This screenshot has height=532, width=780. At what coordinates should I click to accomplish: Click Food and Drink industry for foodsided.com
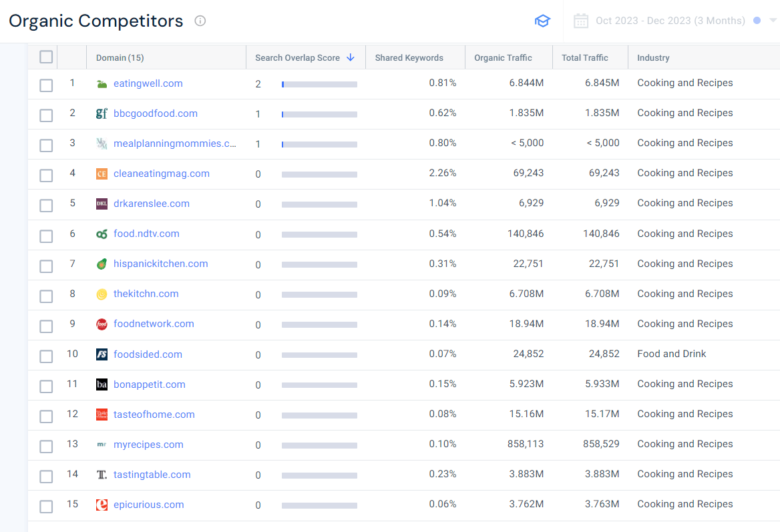(672, 354)
